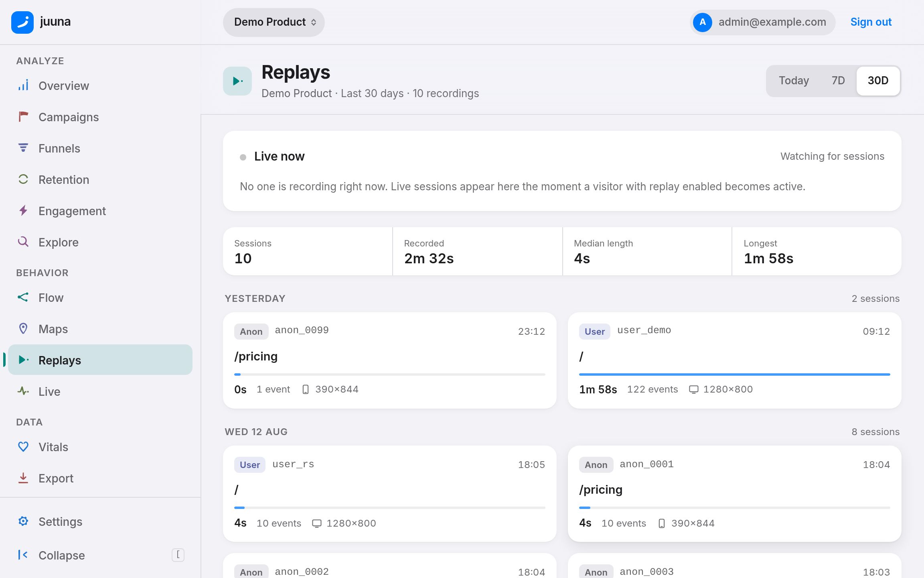Click the Overview bar chart icon
The height and width of the screenshot is (578, 924).
click(23, 85)
